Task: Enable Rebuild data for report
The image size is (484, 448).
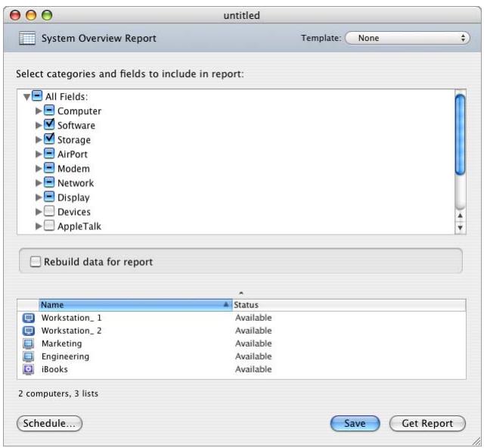Action: (36, 262)
